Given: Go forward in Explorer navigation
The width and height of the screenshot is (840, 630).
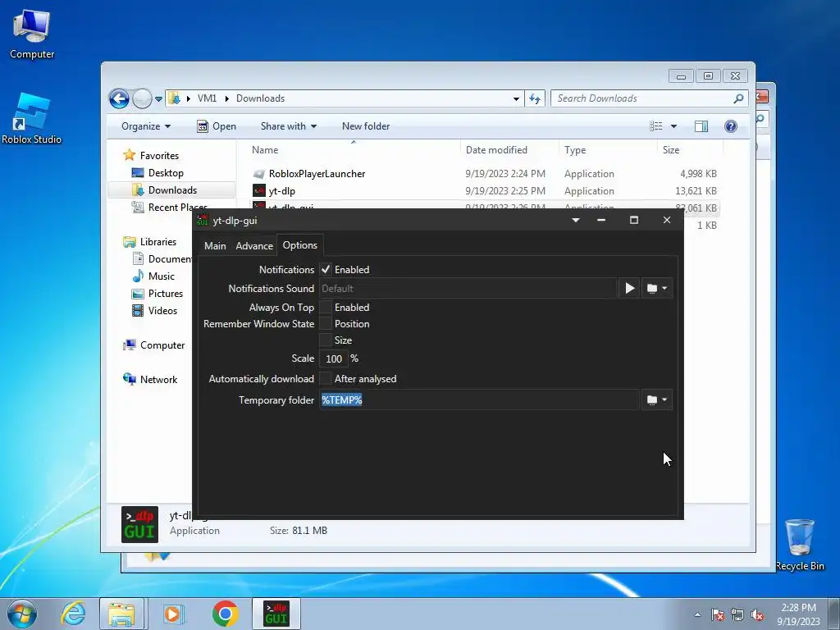Looking at the screenshot, I should 142,98.
